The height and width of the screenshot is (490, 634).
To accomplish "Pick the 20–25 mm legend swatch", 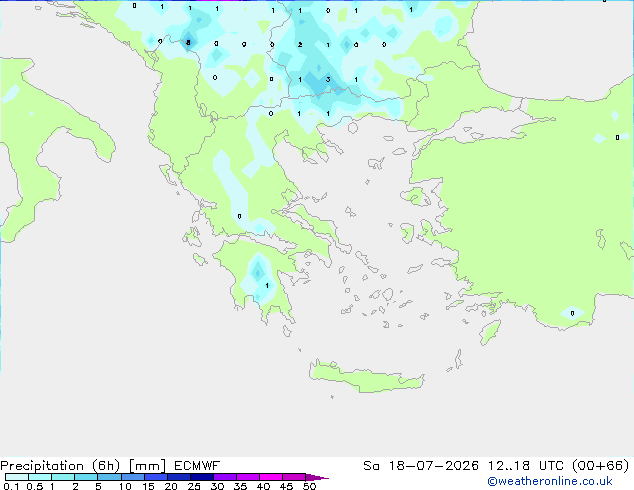I will [x=179, y=477].
